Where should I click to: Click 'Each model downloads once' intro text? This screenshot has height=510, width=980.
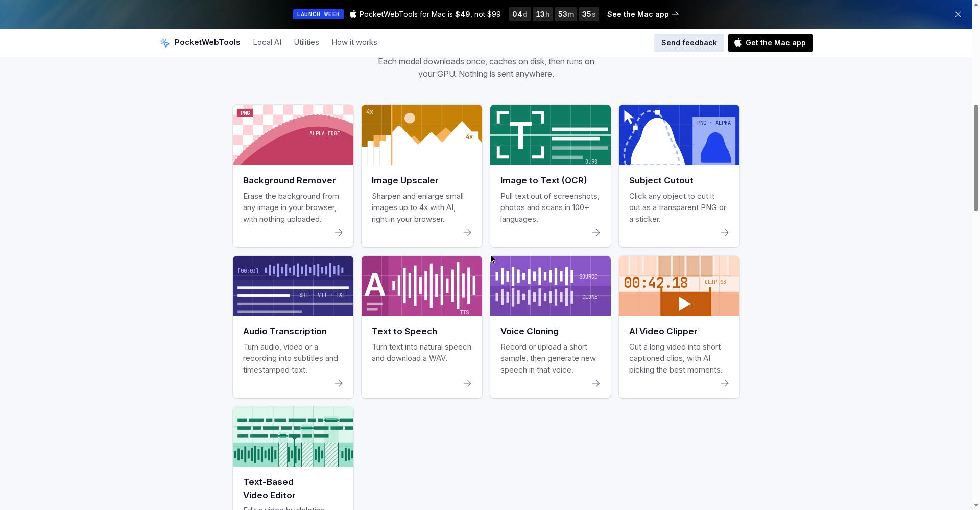tap(486, 67)
